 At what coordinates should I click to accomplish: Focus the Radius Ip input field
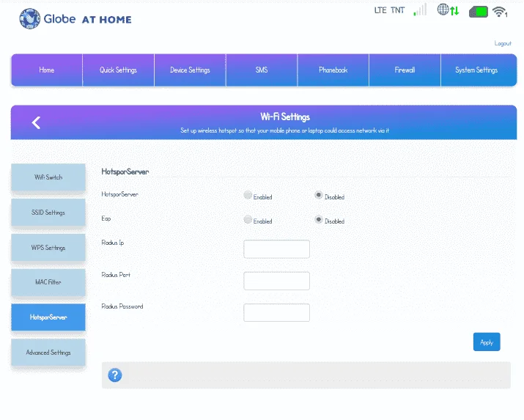(x=277, y=249)
